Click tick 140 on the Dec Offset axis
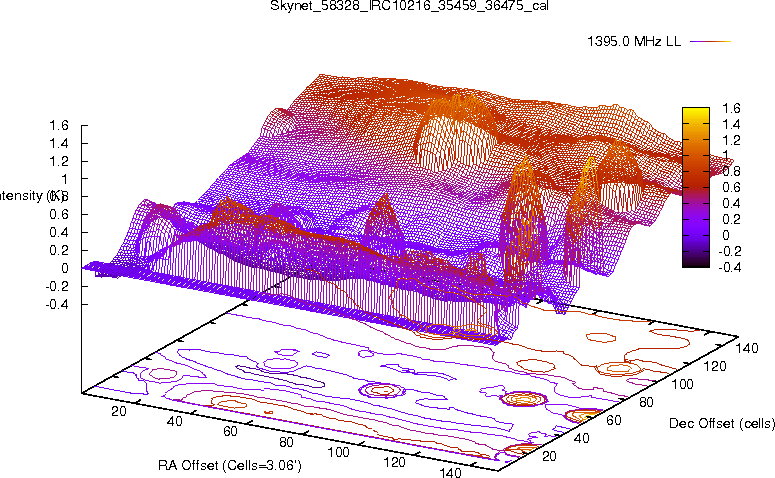Image resolution: width=775 pixels, height=478 pixels. point(747,348)
